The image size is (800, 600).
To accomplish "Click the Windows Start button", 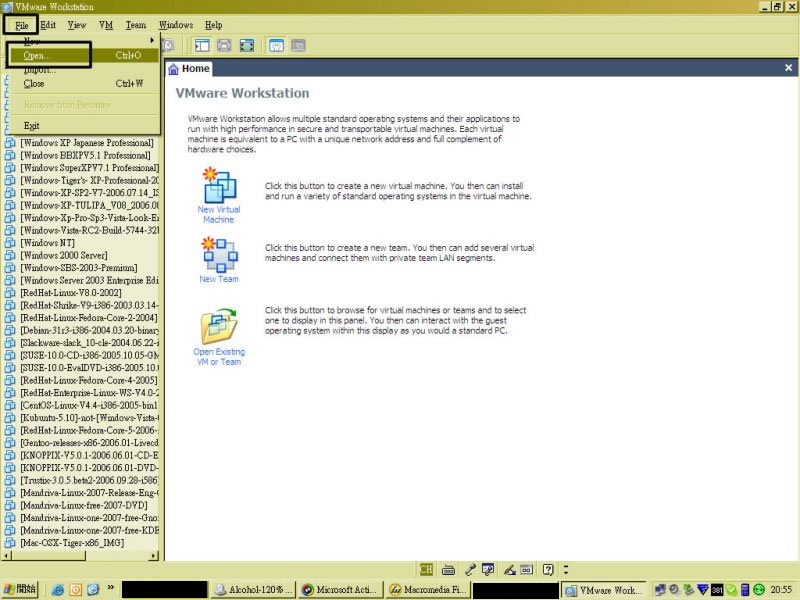I will [20, 590].
